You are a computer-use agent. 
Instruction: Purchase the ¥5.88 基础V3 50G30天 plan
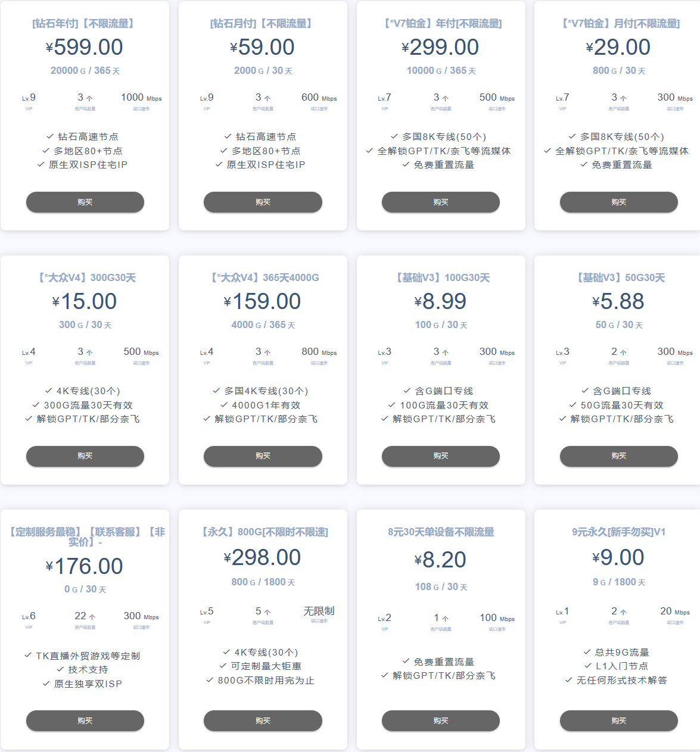pos(618,456)
